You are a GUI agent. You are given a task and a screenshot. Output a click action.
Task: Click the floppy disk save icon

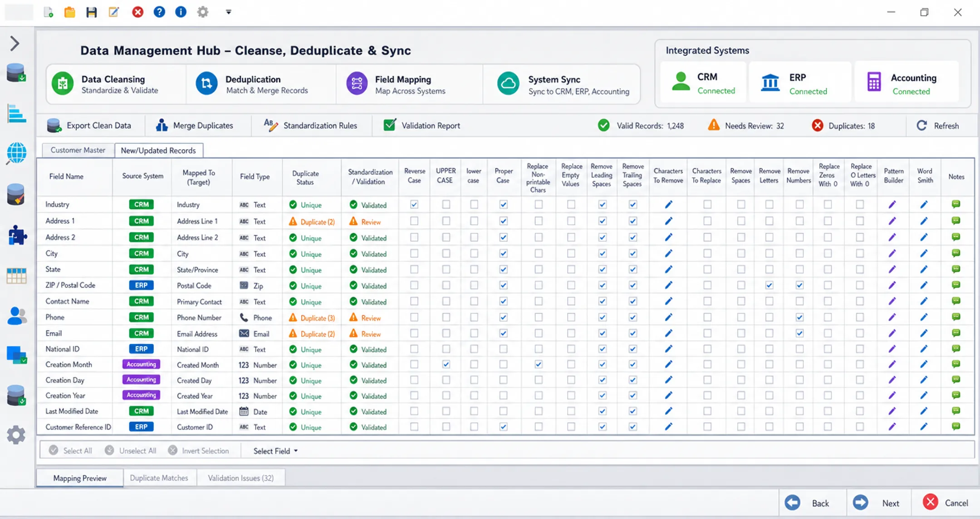pyautogui.click(x=92, y=12)
